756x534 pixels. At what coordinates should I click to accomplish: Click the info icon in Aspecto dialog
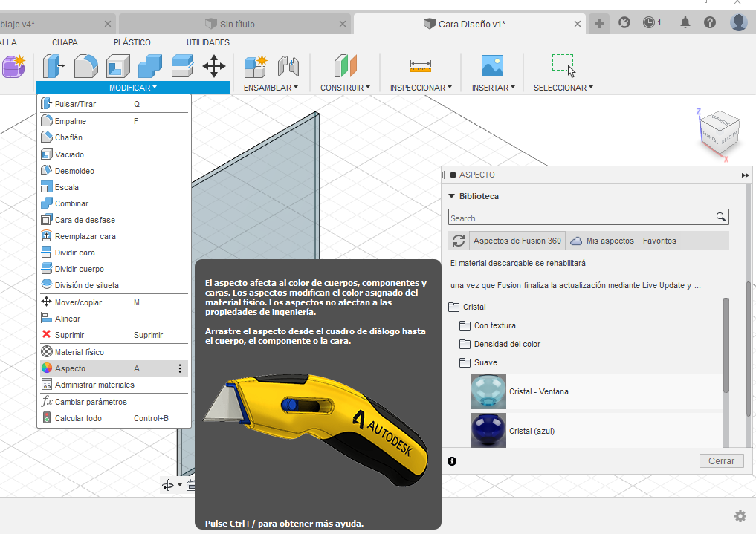[x=452, y=461]
